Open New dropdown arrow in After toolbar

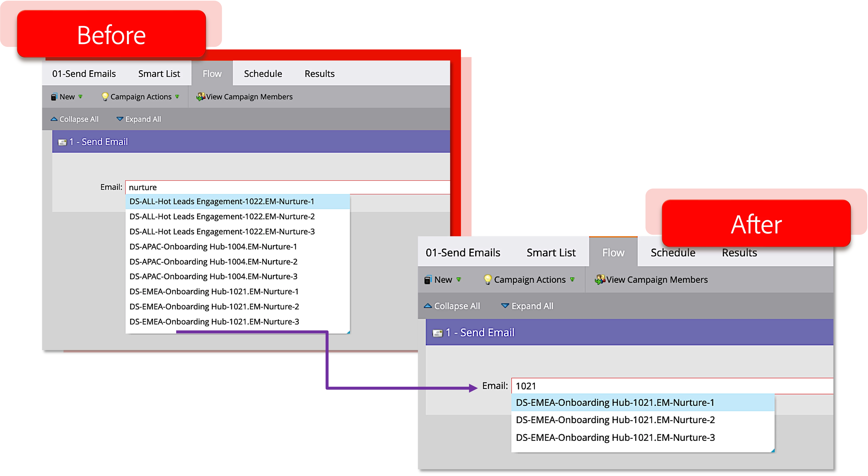pos(459,279)
